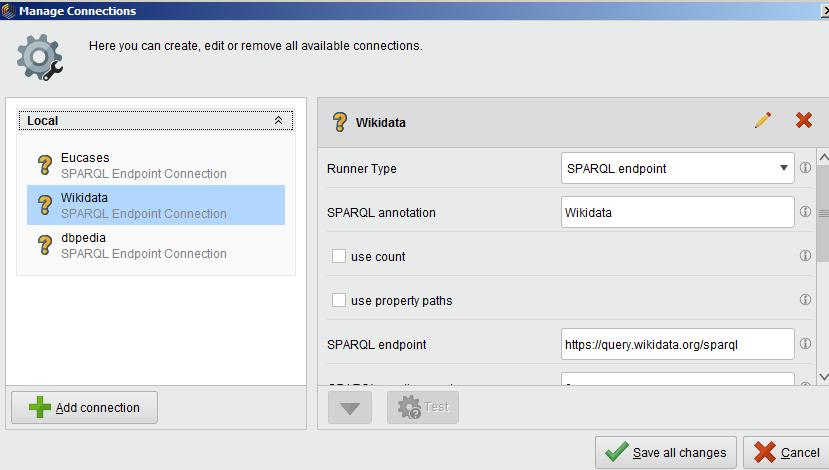Click the SPARQL endpoint URL field

(x=677, y=344)
